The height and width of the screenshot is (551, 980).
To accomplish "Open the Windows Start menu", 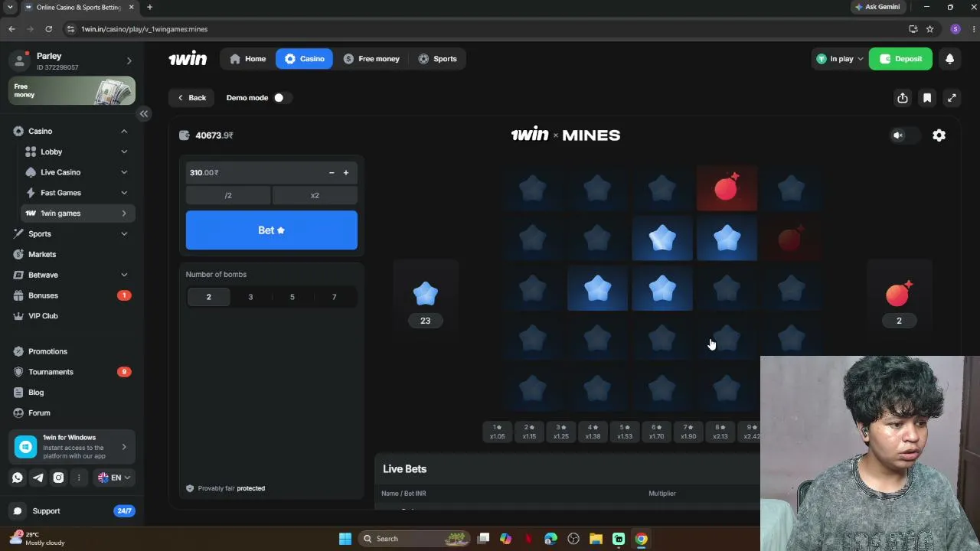I will pos(345,539).
